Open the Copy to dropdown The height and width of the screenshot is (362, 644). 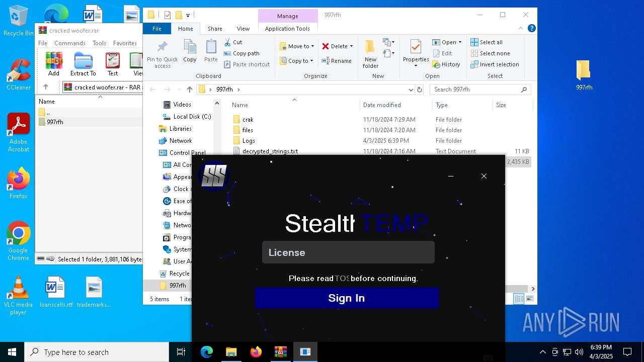click(297, 61)
